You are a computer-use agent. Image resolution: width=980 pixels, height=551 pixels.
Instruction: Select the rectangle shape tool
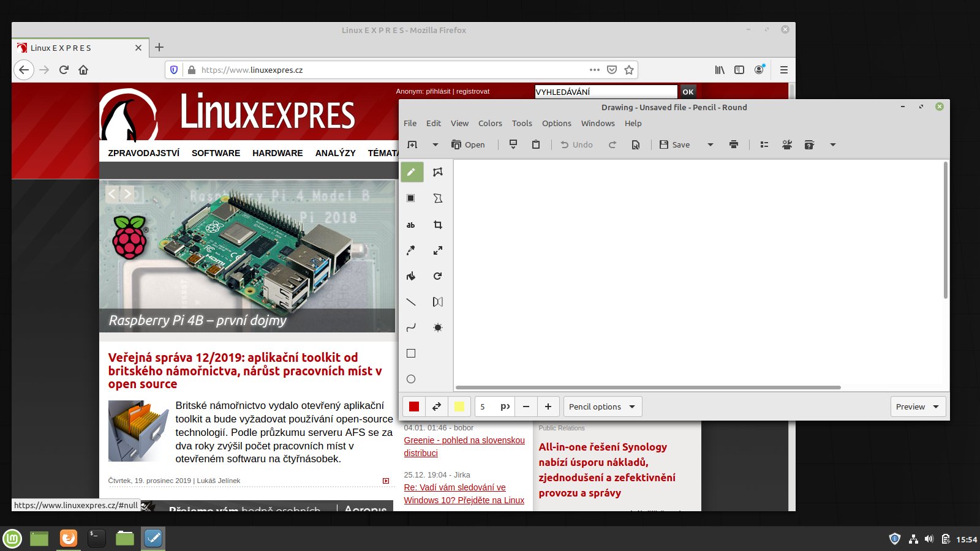click(x=411, y=353)
